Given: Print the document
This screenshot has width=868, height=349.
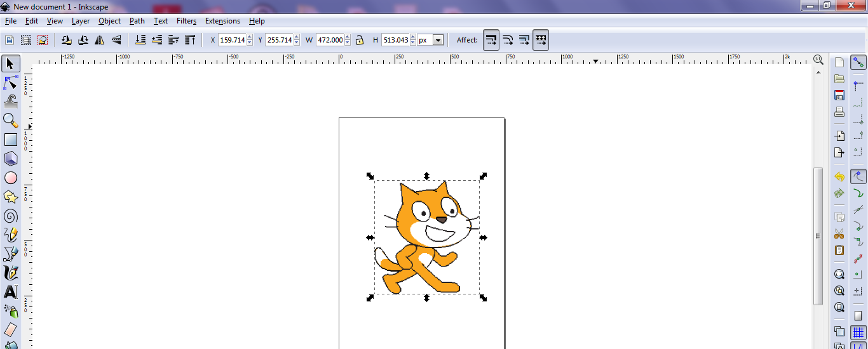Looking at the screenshot, I should point(839,112).
